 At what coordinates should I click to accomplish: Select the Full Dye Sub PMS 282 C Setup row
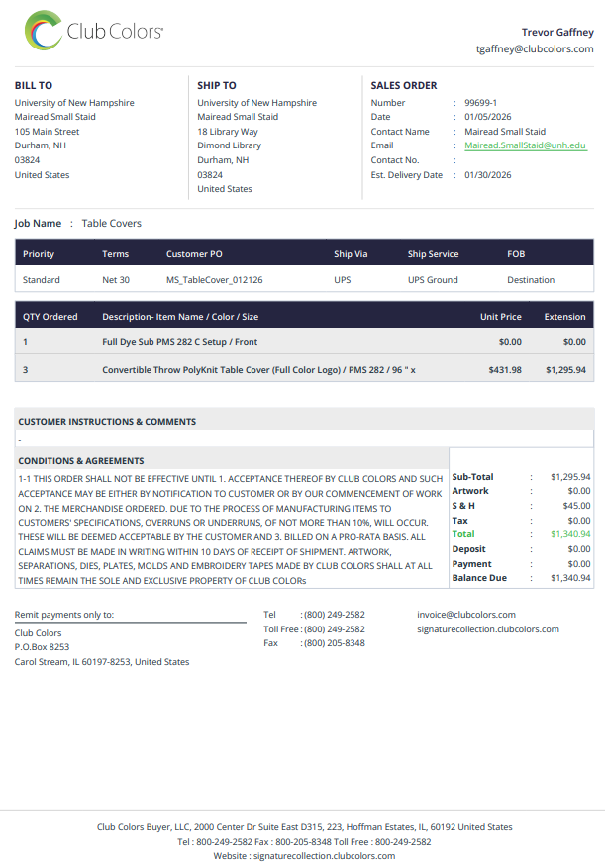click(304, 342)
